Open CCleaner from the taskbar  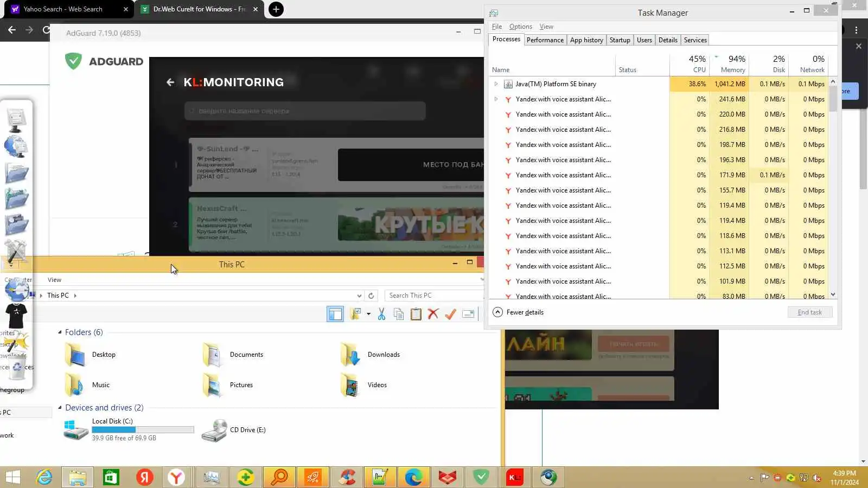pos(346,477)
